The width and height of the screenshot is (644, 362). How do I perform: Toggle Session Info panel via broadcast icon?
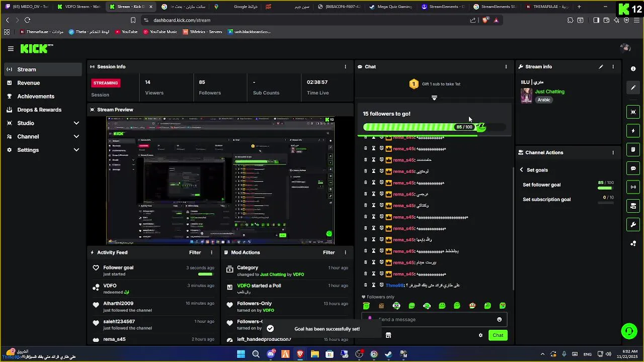click(x=633, y=187)
